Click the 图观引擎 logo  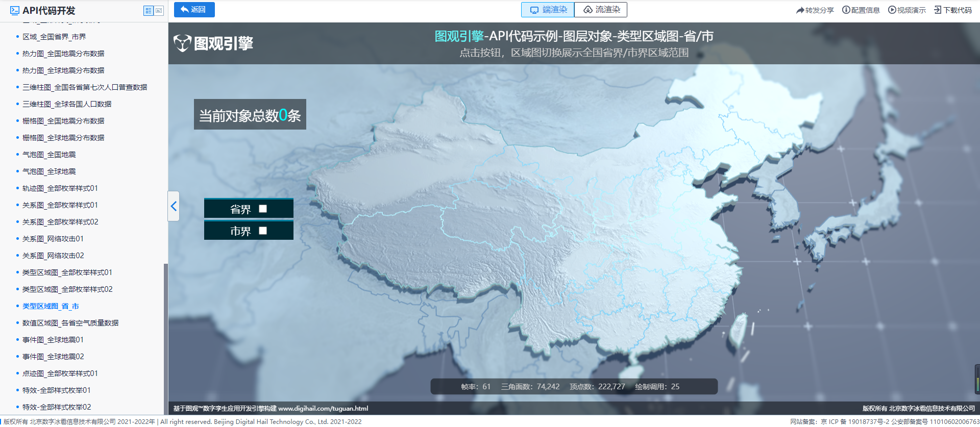213,43
